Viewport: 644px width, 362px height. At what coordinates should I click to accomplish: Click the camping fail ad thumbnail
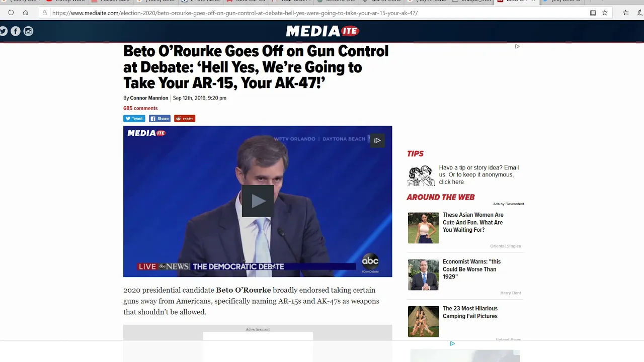[x=423, y=321]
